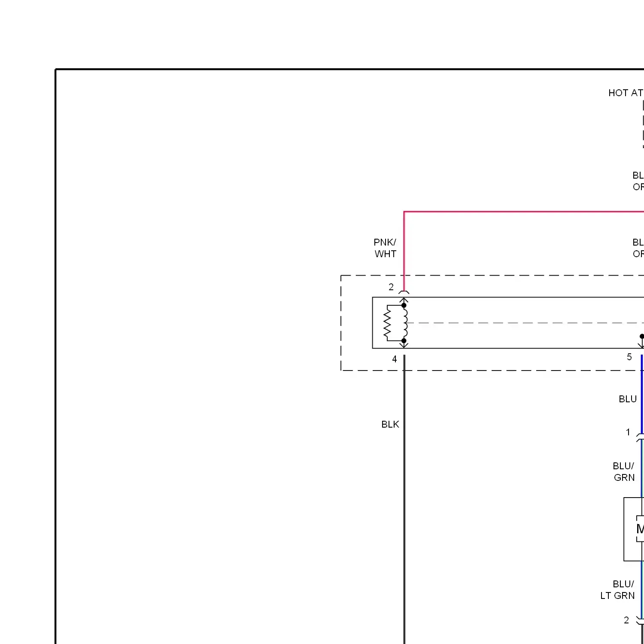Image resolution: width=644 pixels, height=644 pixels.
Task: Click the connector pin 1 below BLU
Action: 628,432
